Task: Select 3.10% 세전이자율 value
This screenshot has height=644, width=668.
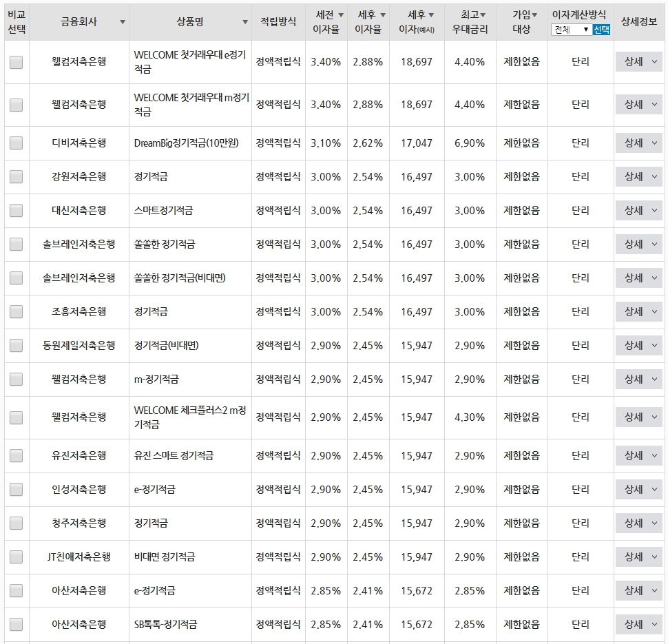Action: point(326,143)
